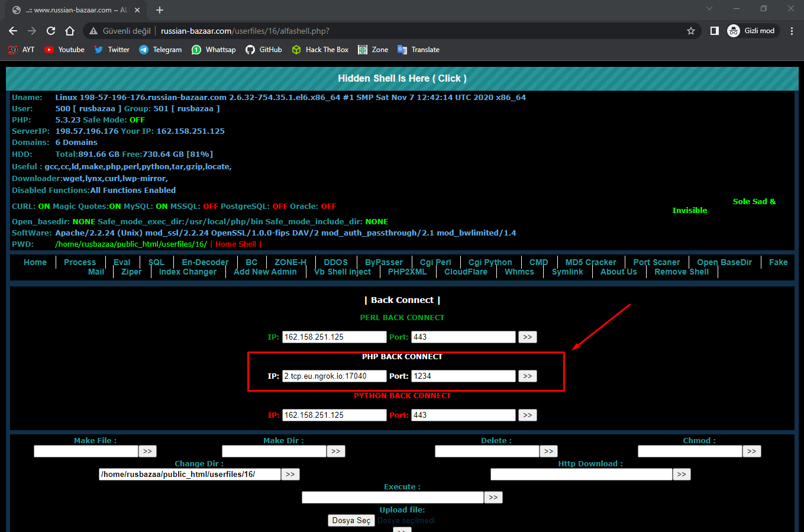This screenshot has height=532, width=804.
Task: Open the browser side panel icon
Action: click(714, 31)
